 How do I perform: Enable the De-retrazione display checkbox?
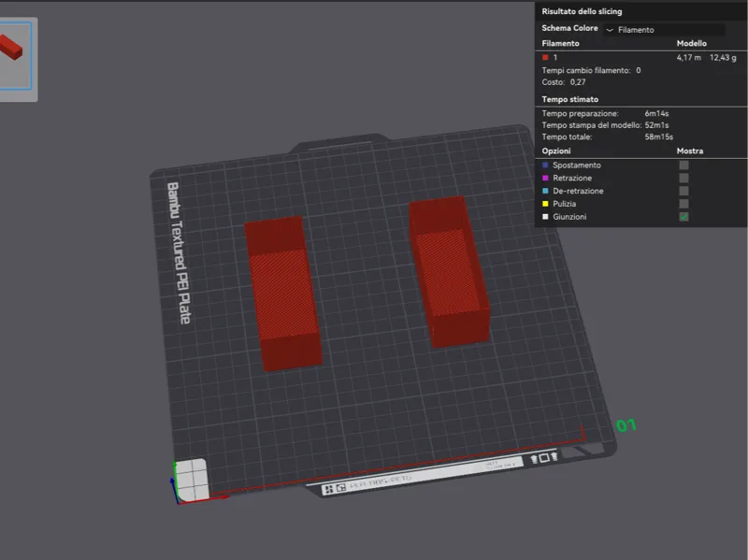[x=683, y=191]
